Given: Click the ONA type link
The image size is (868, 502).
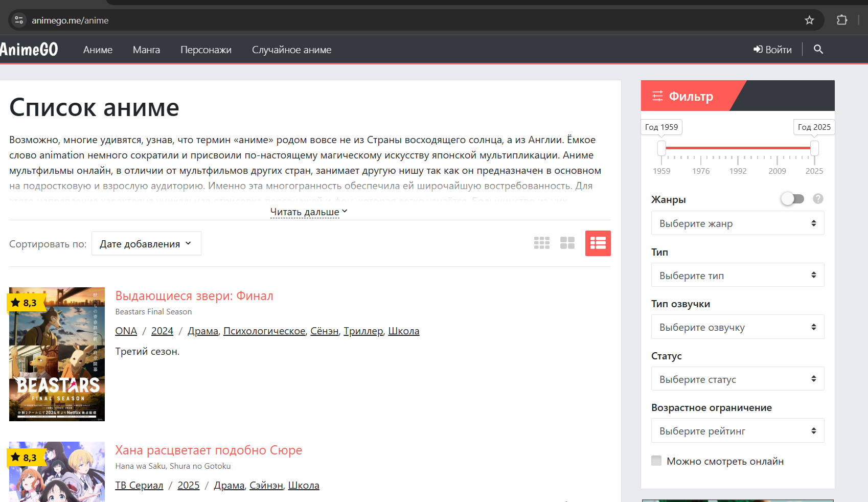Looking at the screenshot, I should [126, 331].
